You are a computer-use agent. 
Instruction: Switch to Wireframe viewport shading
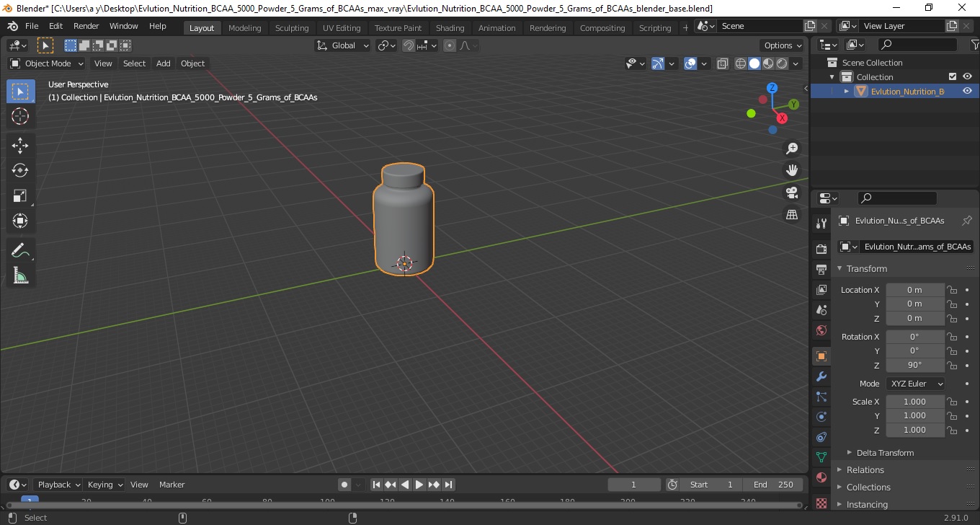coord(741,63)
